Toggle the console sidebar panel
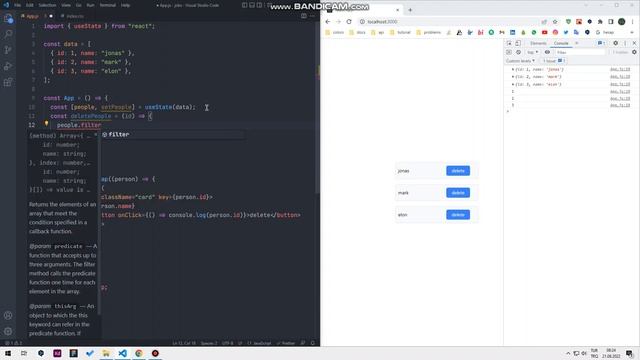The image size is (640, 360). point(509,52)
